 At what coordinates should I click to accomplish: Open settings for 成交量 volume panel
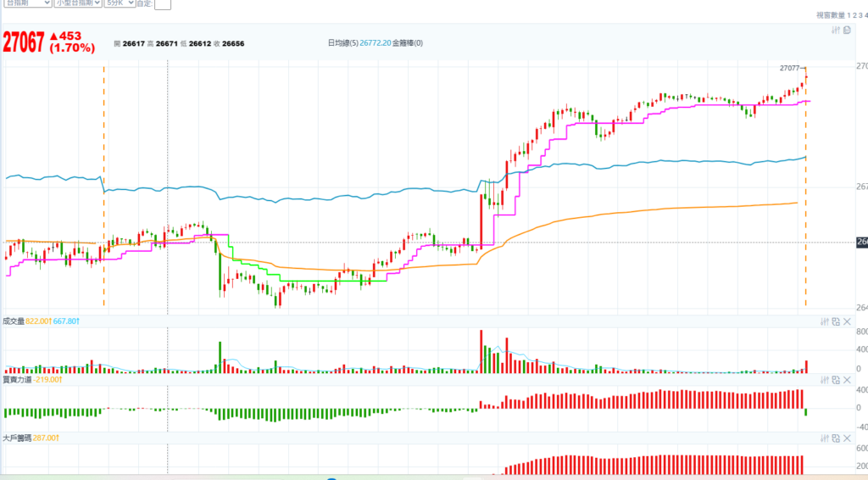824,321
